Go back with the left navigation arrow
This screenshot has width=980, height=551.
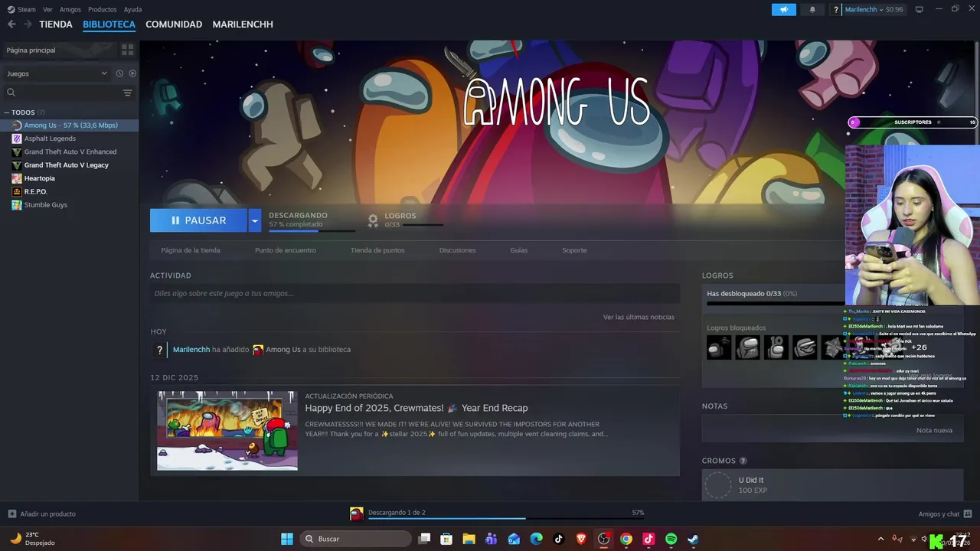tap(11, 24)
